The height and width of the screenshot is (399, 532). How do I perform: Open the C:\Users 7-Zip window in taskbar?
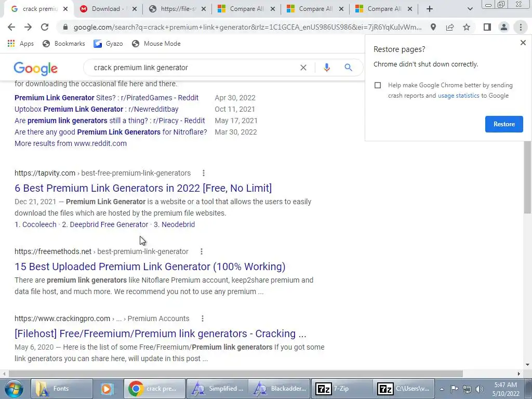[x=404, y=389]
